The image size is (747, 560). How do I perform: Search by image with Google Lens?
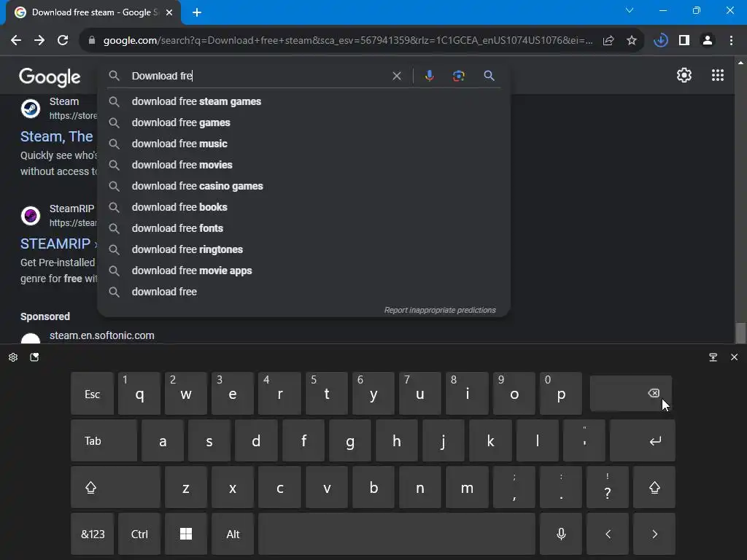click(x=458, y=76)
